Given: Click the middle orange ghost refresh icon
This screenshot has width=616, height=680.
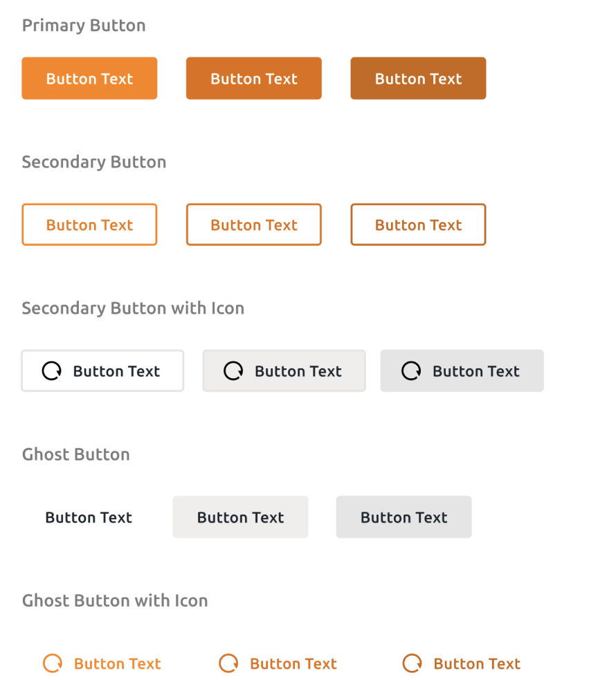Looking at the screenshot, I should 228,663.
